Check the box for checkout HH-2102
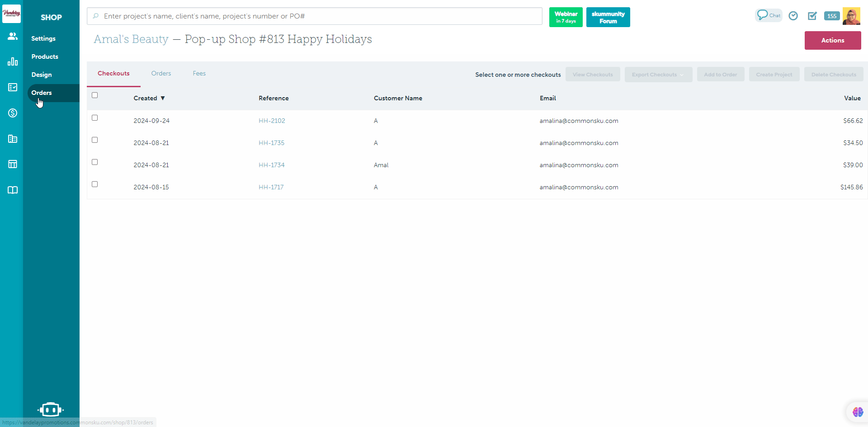The height and width of the screenshot is (427, 868). click(94, 118)
